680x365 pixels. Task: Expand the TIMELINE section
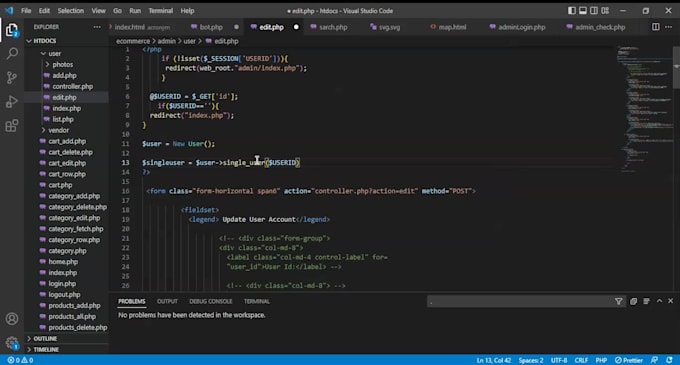pos(46,349)
